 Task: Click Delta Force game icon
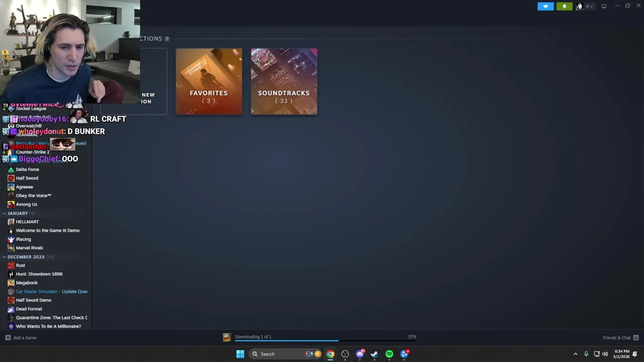pos(11,169)
